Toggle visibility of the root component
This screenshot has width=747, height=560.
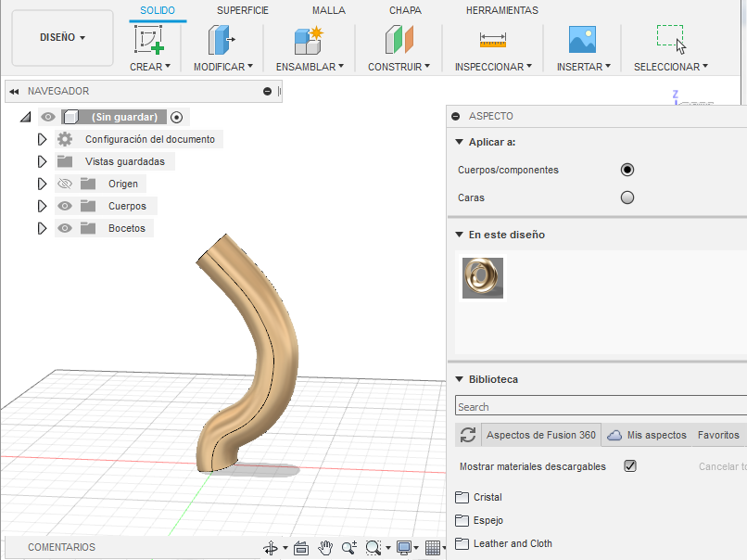[48, 117]
